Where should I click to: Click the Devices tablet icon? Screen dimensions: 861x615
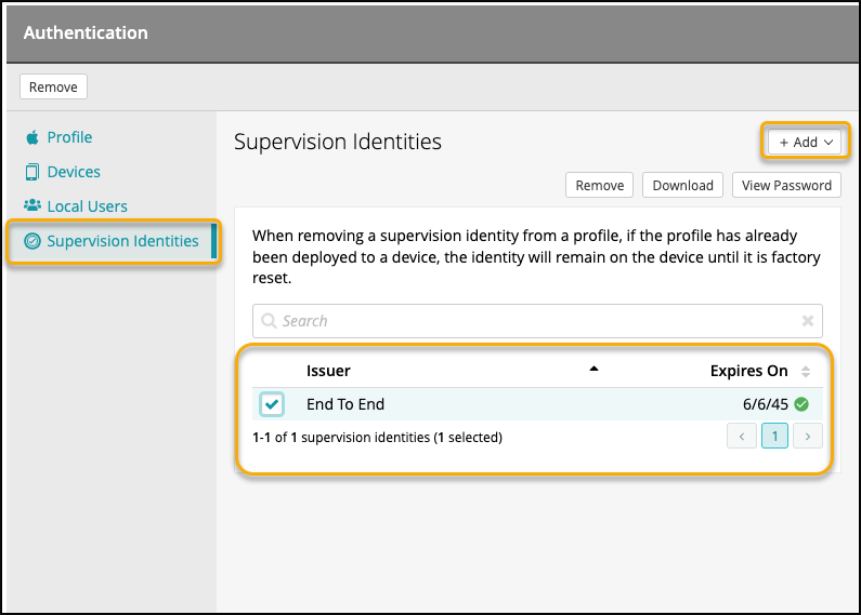click(33, 172)
